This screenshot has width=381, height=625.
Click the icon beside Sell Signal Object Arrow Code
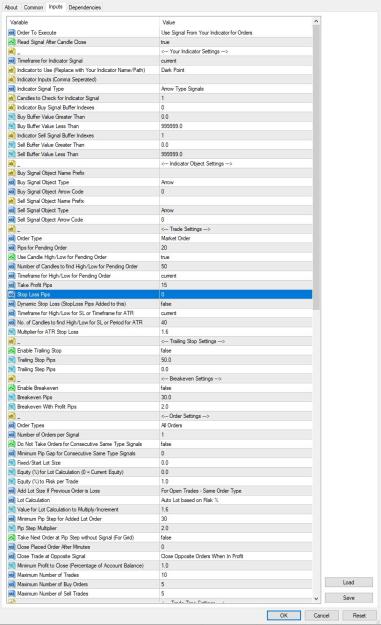[x=12, y=220]
